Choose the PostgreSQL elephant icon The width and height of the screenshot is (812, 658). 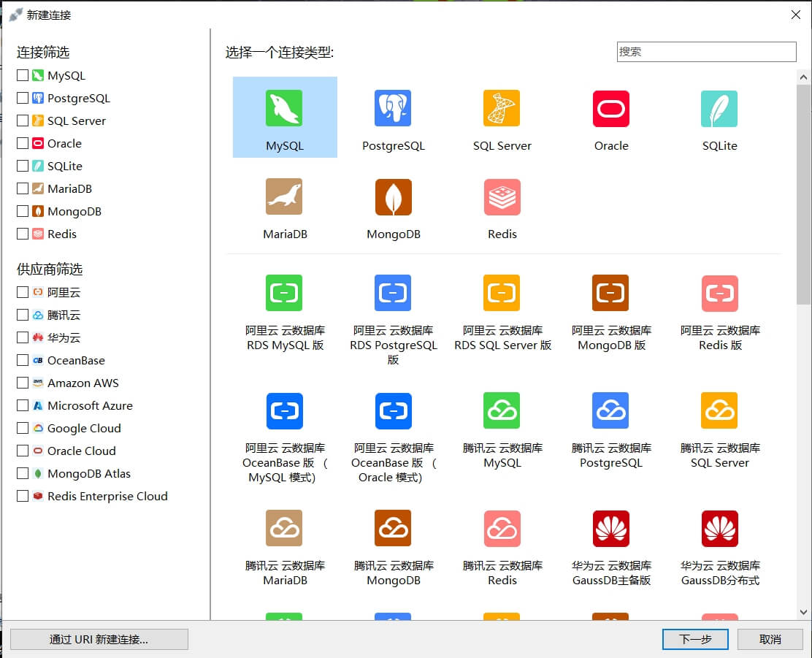[x=393, y=108]
